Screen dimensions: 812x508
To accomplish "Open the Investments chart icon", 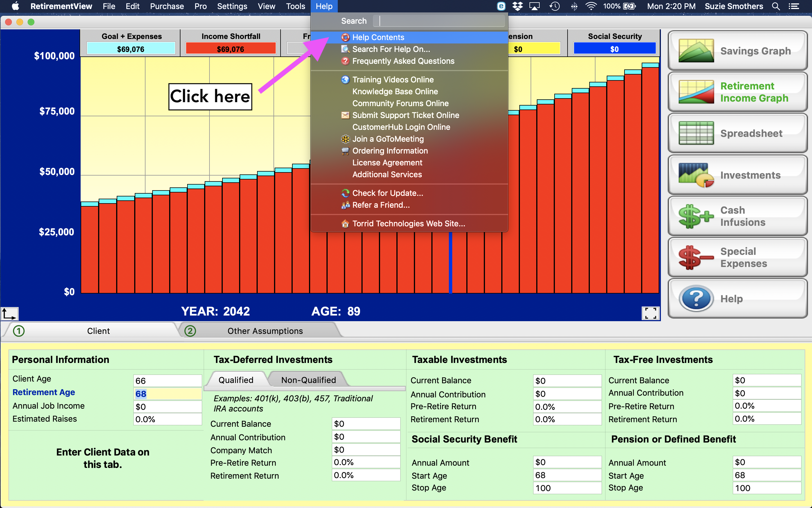I will point(696,175).
